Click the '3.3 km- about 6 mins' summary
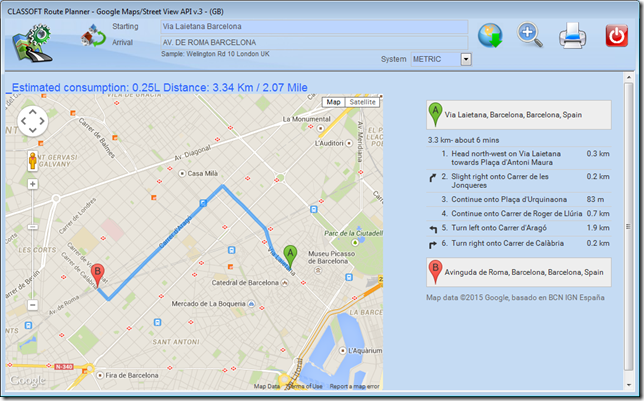The height and width of the screenshot is (401, 644). (x=463, y=140)
